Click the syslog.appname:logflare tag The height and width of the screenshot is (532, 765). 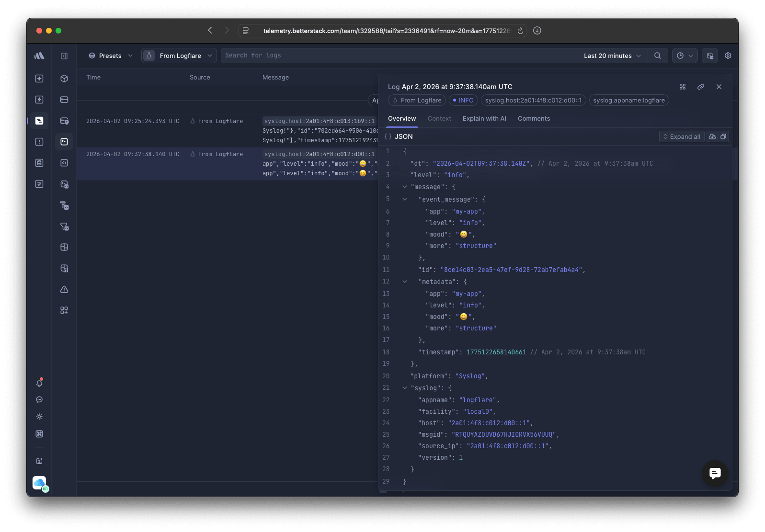tap(628, 100)
